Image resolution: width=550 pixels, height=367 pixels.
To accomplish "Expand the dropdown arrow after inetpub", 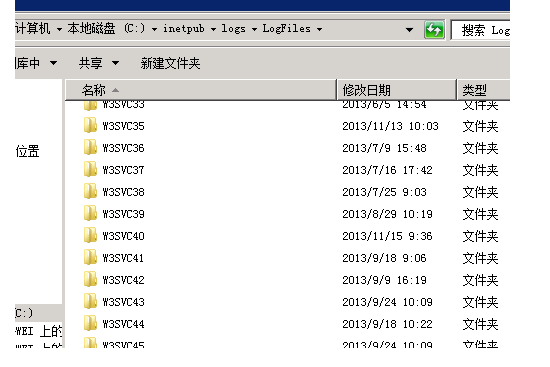I will click(x=213, y=29).
